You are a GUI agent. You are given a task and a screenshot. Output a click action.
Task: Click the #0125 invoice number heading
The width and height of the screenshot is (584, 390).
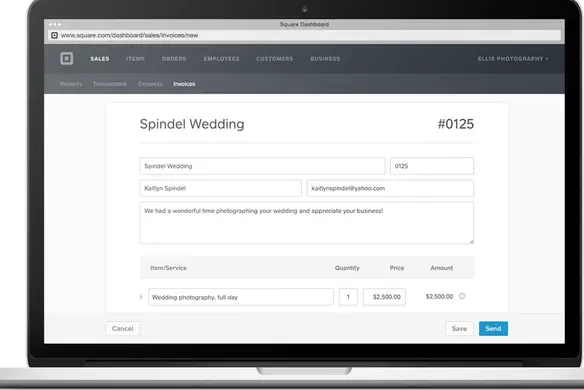point(456,124)
